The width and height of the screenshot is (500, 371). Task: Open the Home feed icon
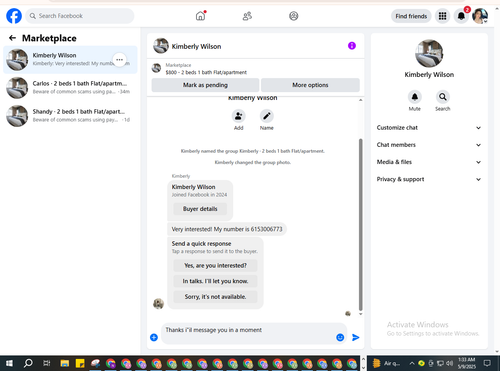point(200,16)
